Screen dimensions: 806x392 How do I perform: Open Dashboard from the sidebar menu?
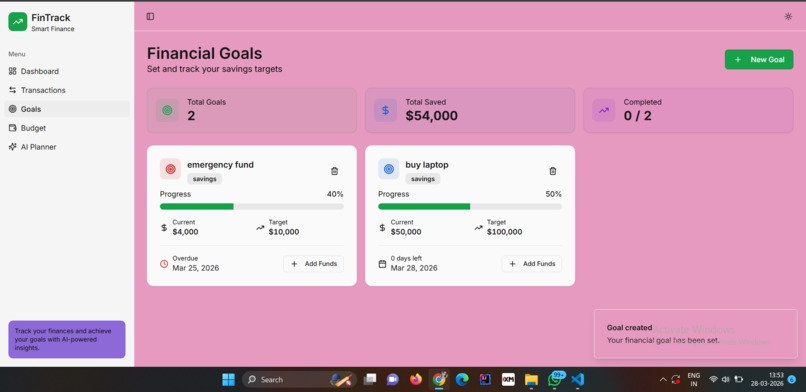67,71
